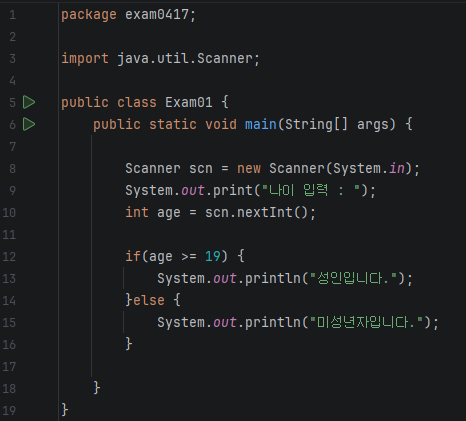Click the "나이 입력 : " string literal
The image size is (466, 421).
[x=311, y=190]
